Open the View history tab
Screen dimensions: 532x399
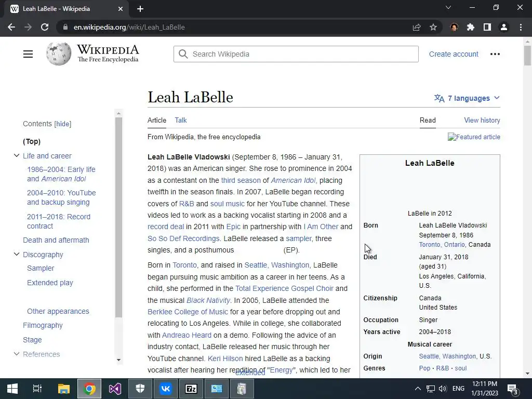[482, 120]
